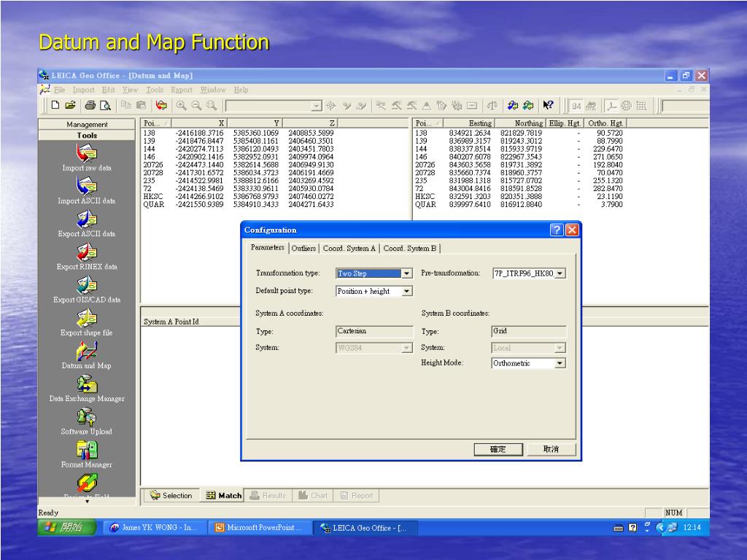
Task: Open the Export menu
Action: click(x=182, y=90)
